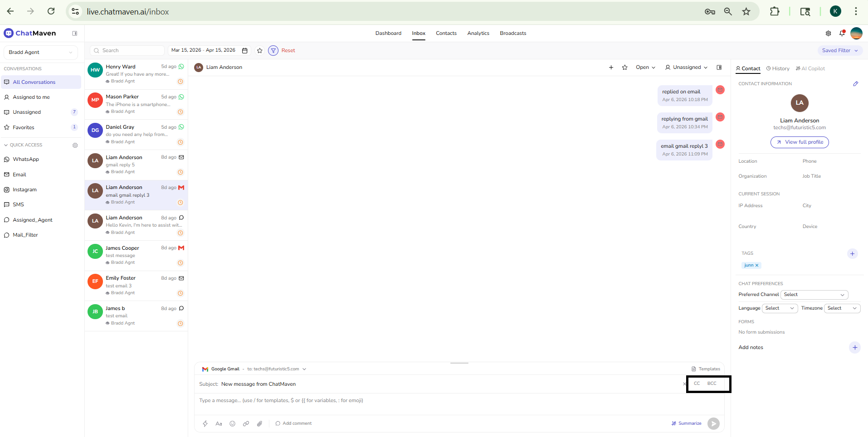Viewport: 868px width, 437px height.
Task: Open the settings gear in top bar
Action: click(828, 33)
